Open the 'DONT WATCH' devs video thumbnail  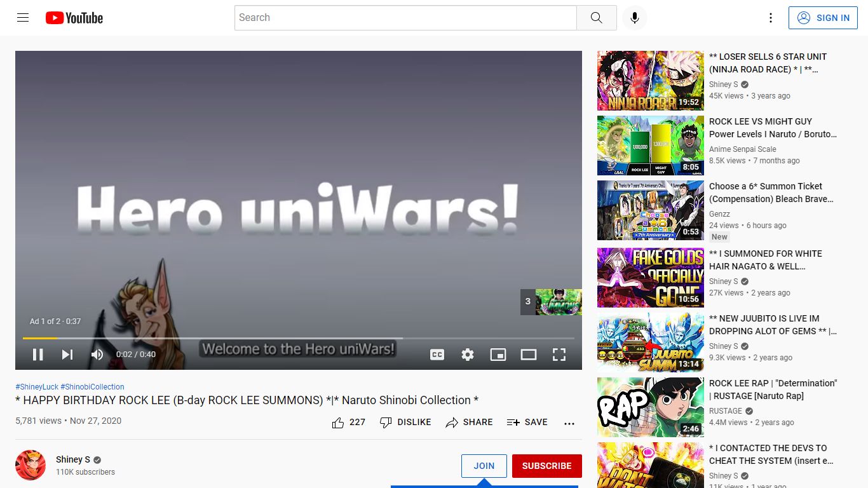point(651,465)
